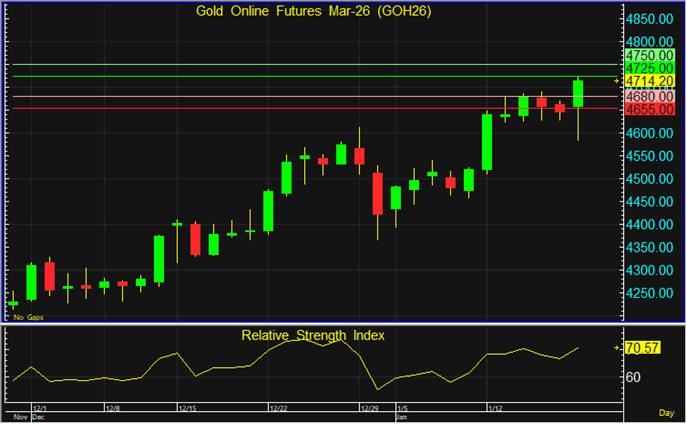This screenshot has width=687, height=424.
Task: Click the 12/29 date on the time axis
Action: (368, 409)
